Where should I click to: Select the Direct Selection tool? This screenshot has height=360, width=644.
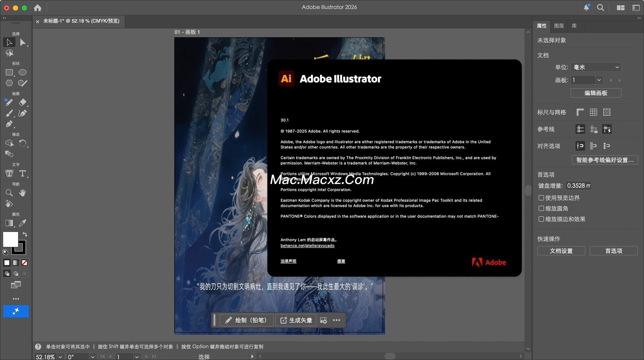pos(22,42)
